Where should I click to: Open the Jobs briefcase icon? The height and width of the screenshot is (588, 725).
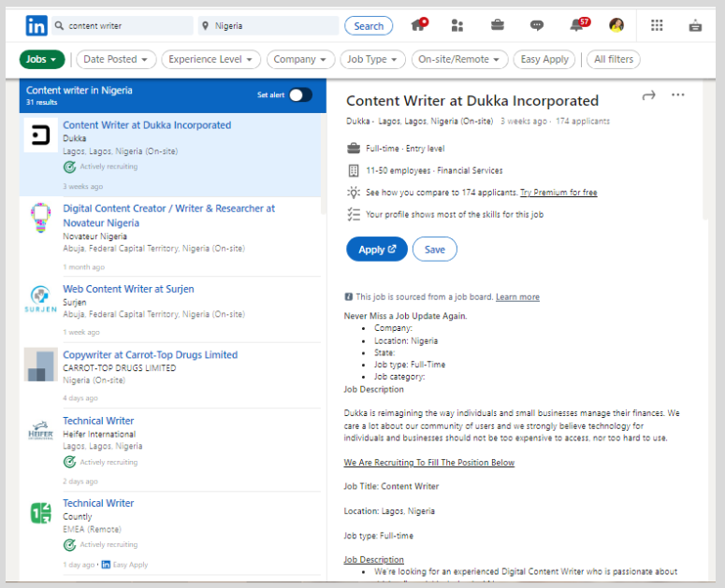pos(497,24)
